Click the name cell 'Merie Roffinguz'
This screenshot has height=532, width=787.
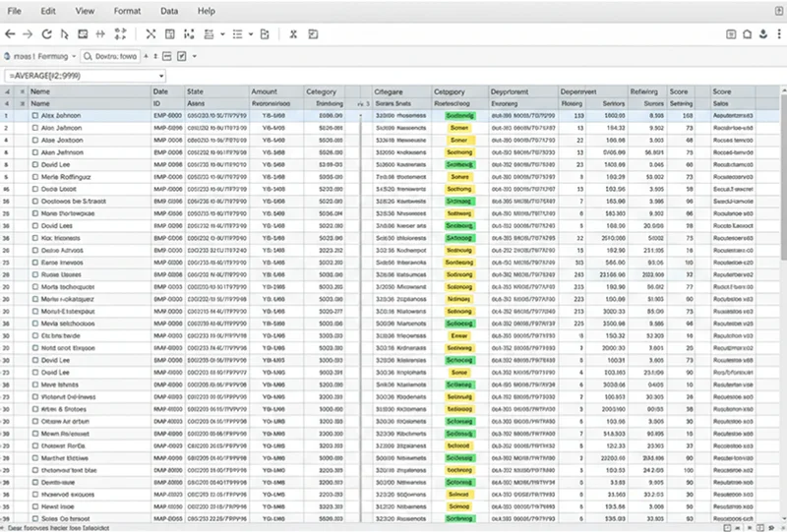coord(66,177)
